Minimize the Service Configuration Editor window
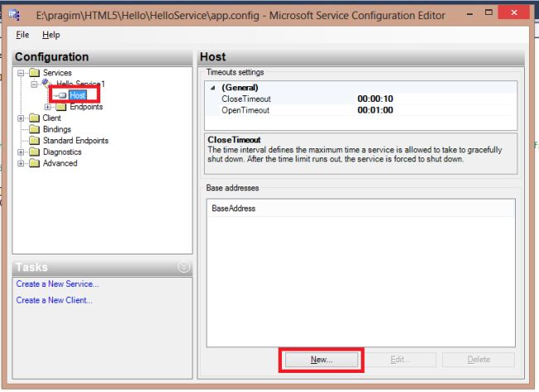The image size is (539, 392). coord(469,14)
